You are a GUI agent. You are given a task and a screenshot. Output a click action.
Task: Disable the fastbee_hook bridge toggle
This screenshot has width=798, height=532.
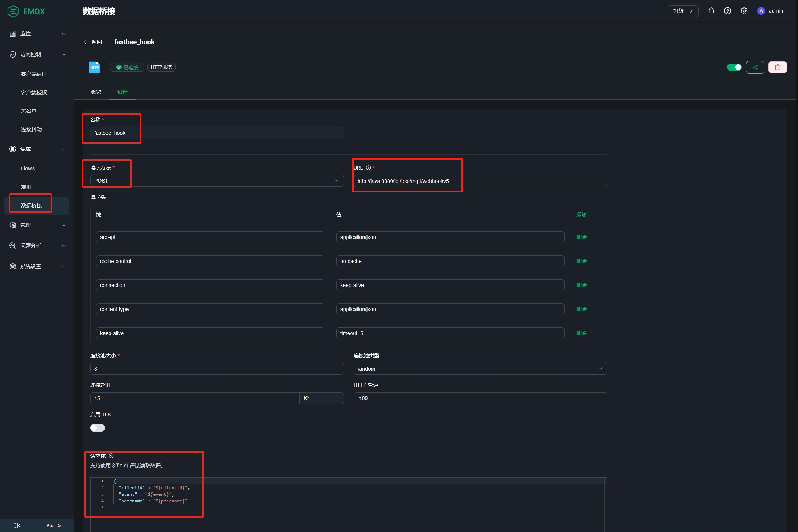734,67
